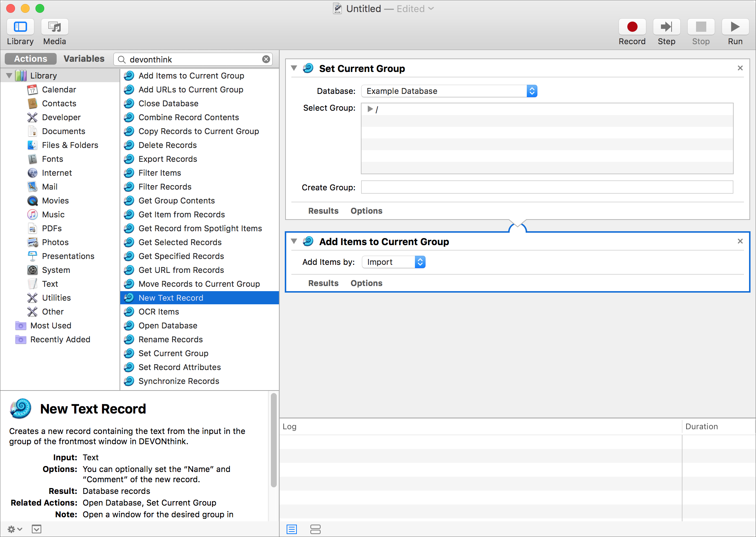
Task: Toggle the workflow list view button
Action: point(292,529)
